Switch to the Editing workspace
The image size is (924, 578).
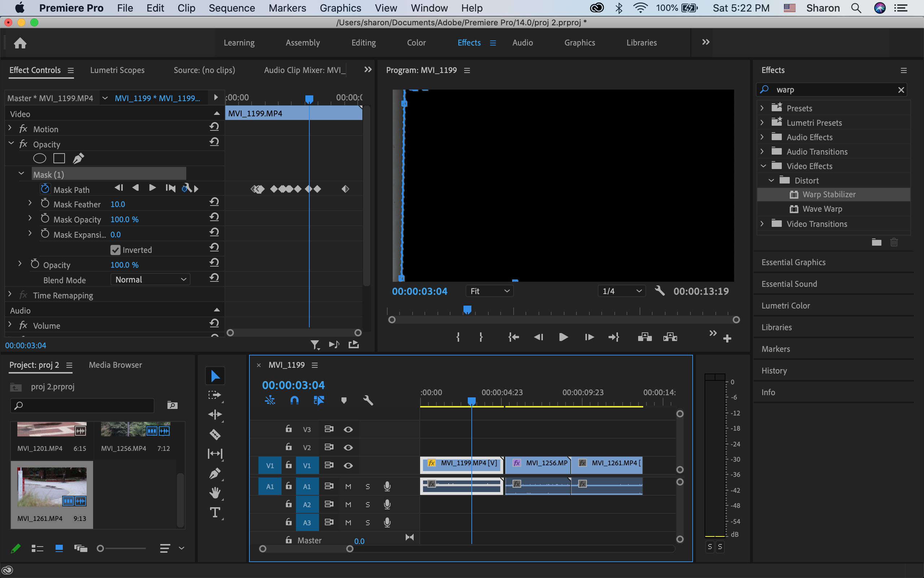(x=363, y=42)
